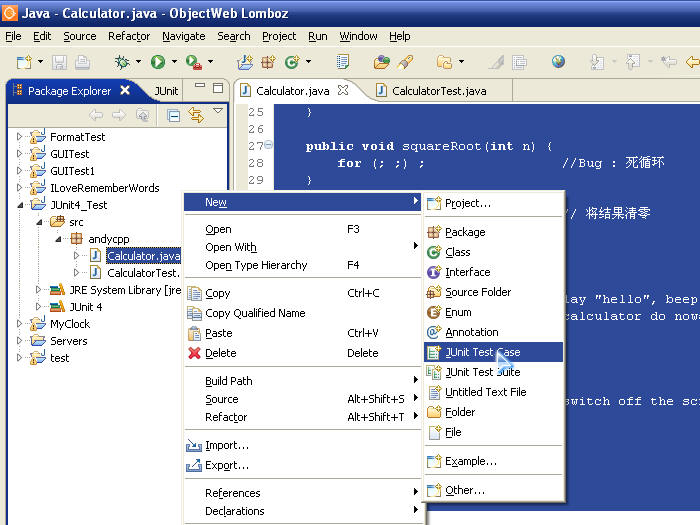Expand the FormatTest project node

pos(19,137)
